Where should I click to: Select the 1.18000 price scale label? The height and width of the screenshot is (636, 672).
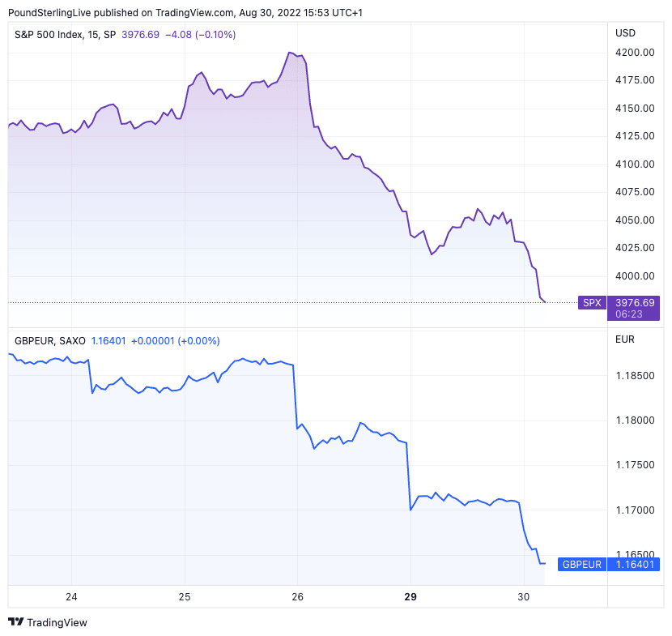pos(635,420)
